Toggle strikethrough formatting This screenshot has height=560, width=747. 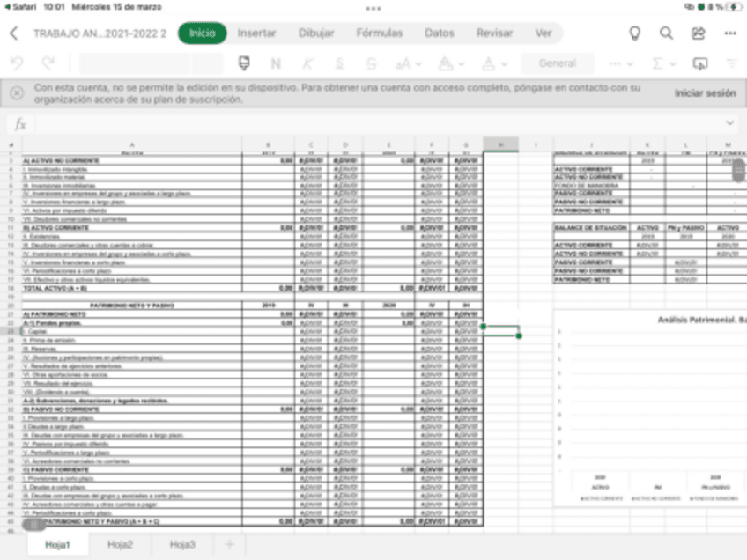click(371, 63)
